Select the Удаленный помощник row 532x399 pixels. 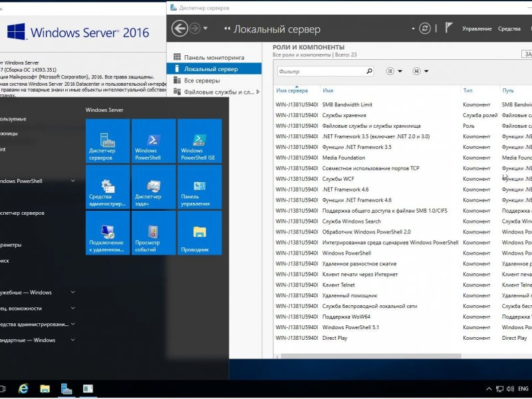(404, 295)
